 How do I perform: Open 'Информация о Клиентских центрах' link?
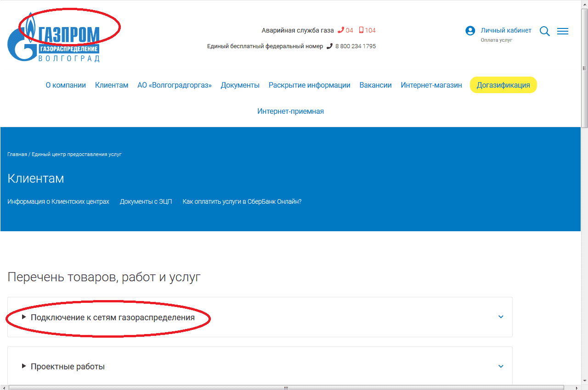(58, 202)
